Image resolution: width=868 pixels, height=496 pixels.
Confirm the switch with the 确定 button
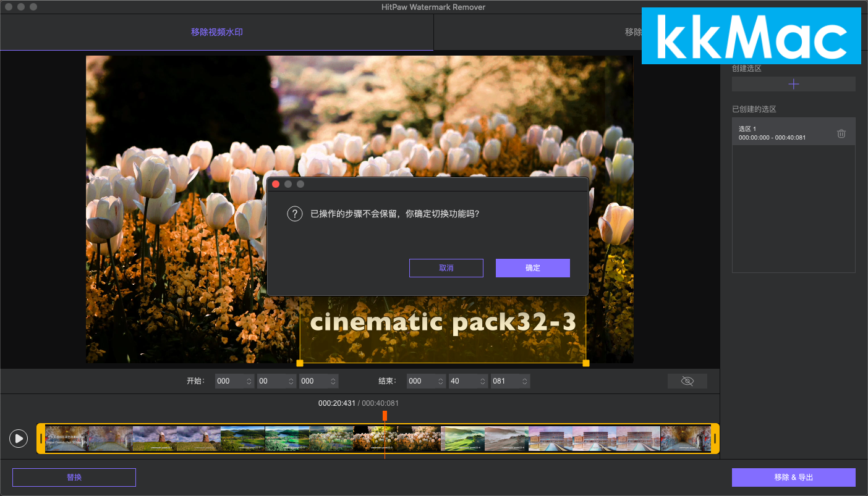point(532,267)
